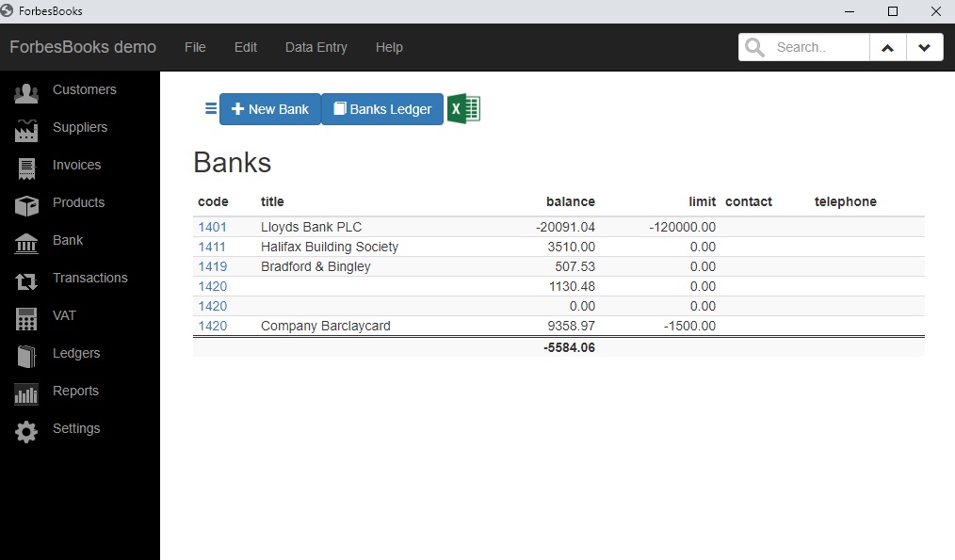Open the Help menu
The image size is (955, 560).
tap(389, 47)
